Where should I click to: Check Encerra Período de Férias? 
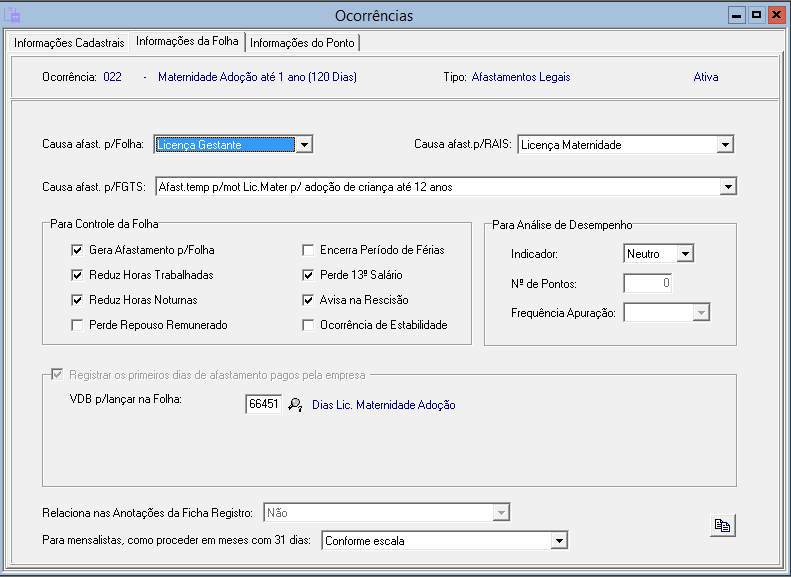point(308,250)
